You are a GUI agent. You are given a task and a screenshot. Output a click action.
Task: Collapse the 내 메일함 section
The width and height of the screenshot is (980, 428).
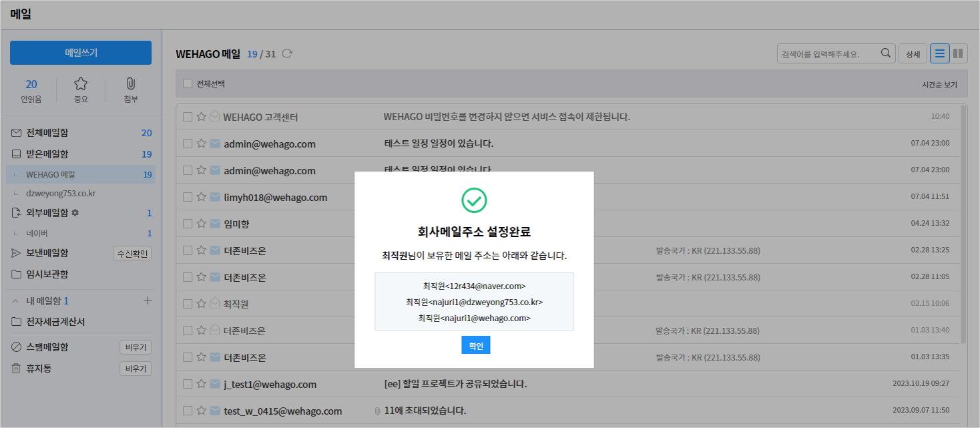point(15,301)
